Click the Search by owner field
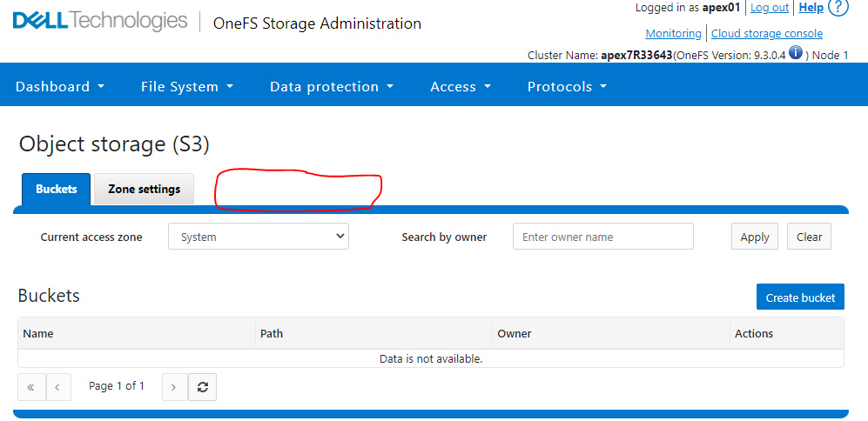868x421 pixels. tap(602, 237)
